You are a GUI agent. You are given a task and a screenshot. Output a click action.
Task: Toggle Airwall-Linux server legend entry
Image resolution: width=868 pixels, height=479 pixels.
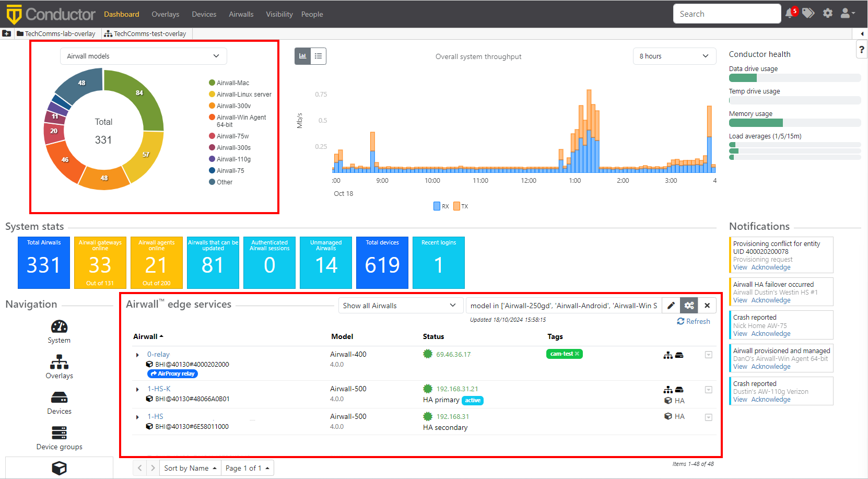tap(240, 94)
